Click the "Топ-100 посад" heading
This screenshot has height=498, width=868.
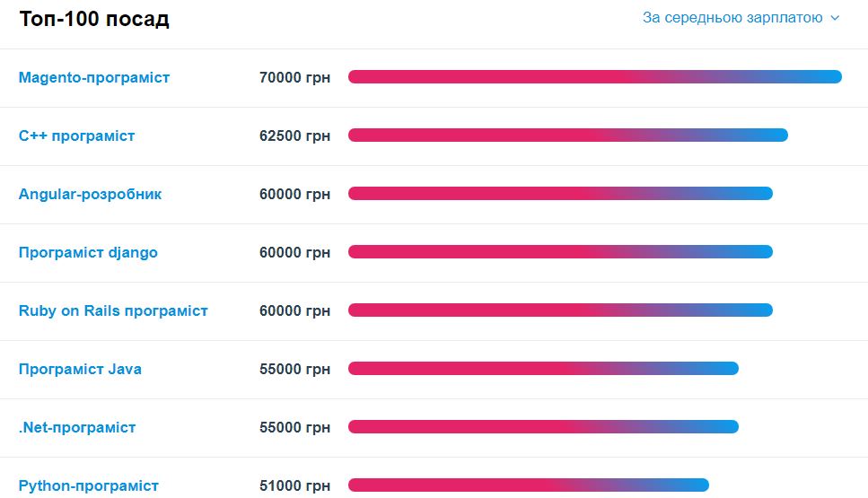[x=94, y=19]
